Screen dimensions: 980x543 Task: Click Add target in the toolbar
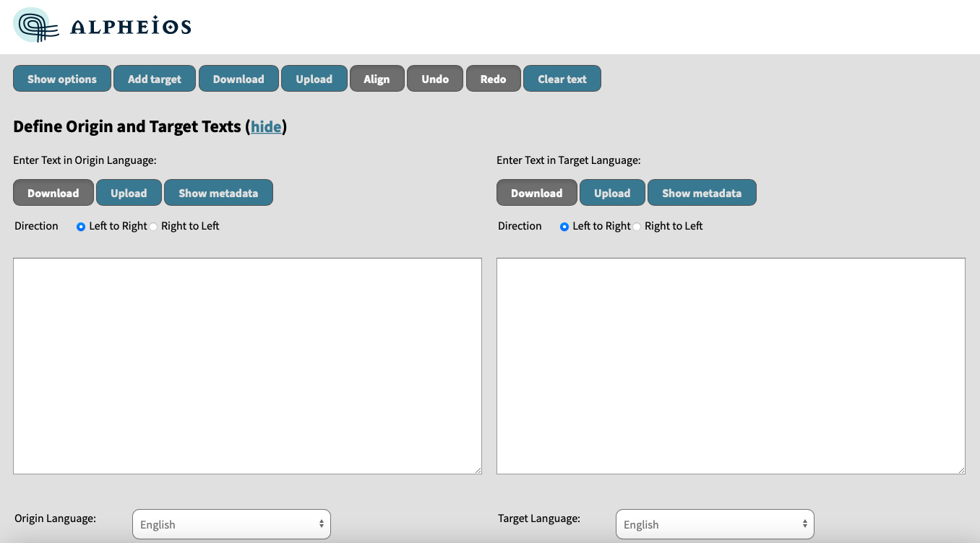coord(154,79)
